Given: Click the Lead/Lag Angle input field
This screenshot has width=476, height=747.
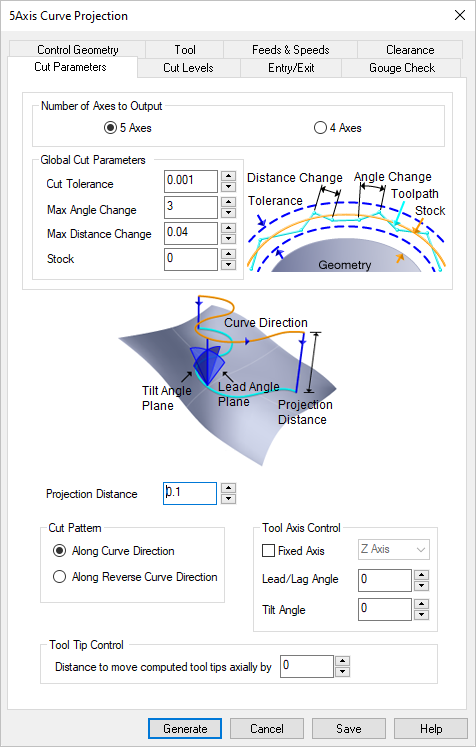Looking at the screenshot, I should coord(385,580).
